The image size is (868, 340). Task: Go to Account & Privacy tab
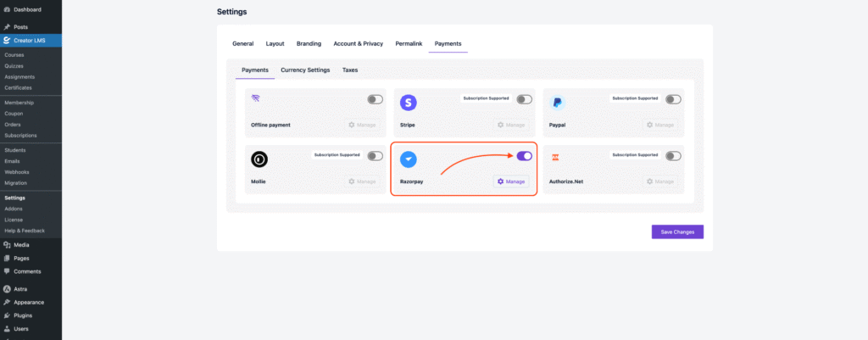359,44
